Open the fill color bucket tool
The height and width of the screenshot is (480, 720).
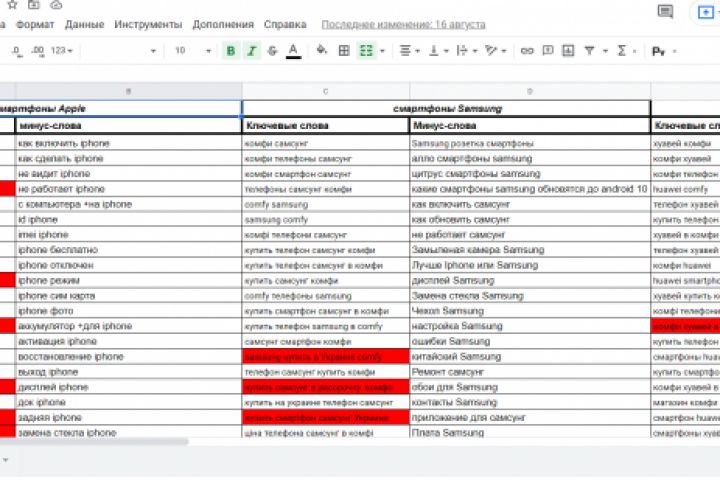tap(322, 50)
